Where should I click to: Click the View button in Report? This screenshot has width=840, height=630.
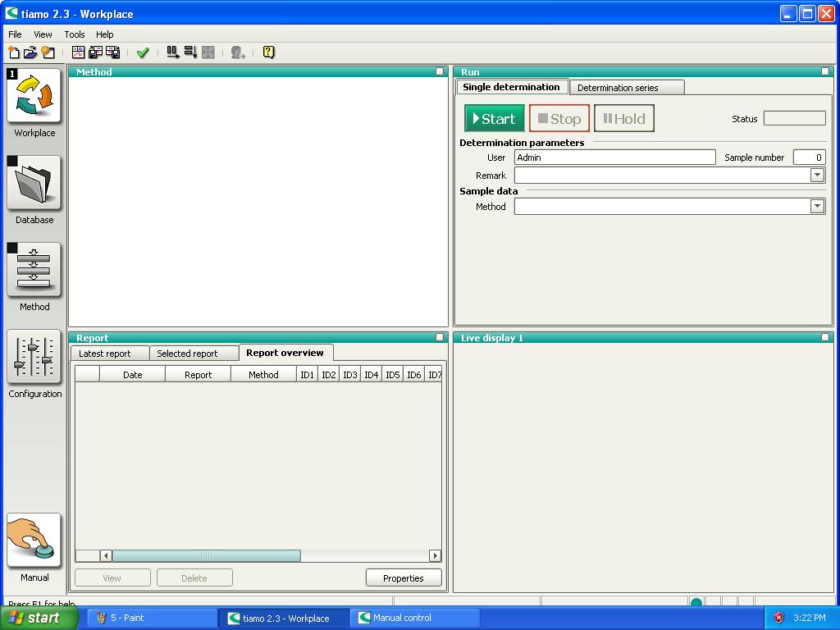pos(112,578)
